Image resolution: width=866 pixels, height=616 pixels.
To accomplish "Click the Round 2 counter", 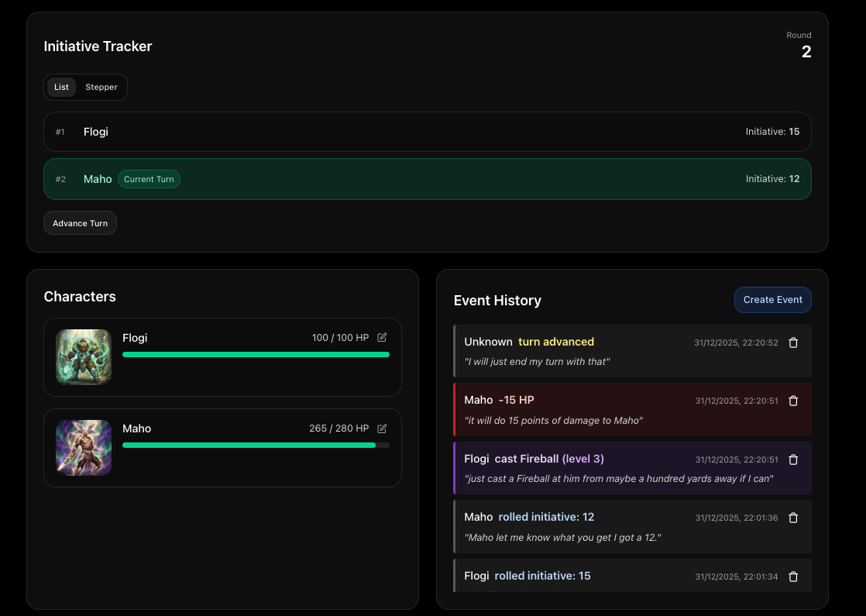I will [799, 45].
